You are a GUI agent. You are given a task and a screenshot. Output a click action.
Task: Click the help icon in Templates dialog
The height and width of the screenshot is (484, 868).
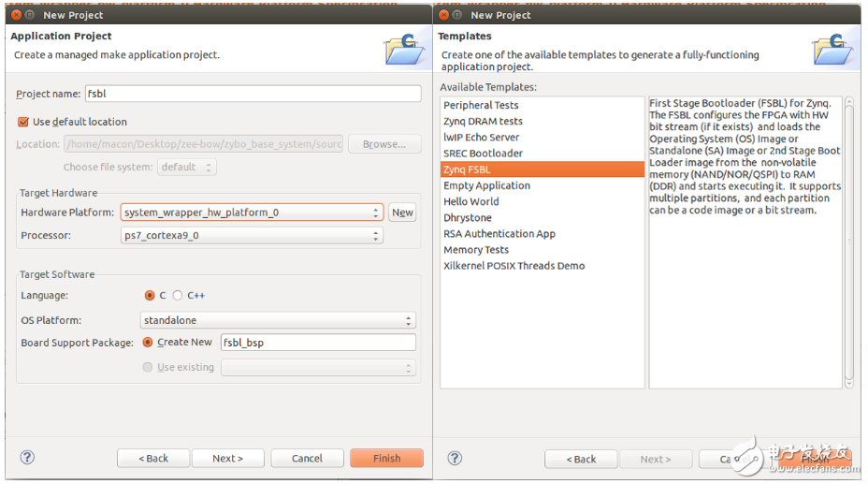pyautogui.click(x=455, y=458)
